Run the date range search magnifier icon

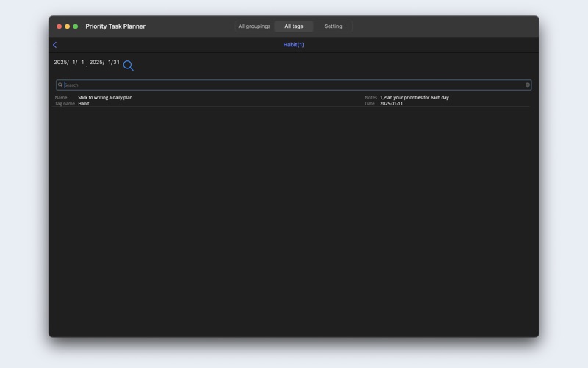coord(128,66)
